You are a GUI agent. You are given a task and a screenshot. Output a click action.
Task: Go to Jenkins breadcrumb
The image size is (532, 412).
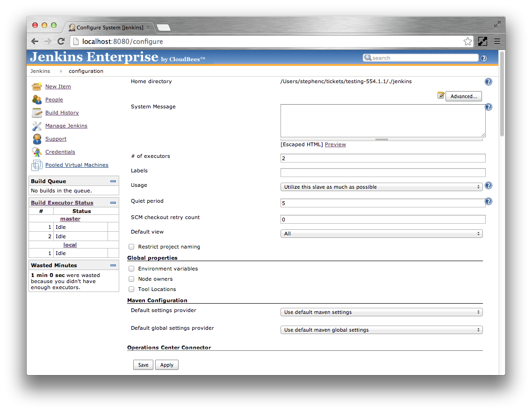(x=40, y=71)
